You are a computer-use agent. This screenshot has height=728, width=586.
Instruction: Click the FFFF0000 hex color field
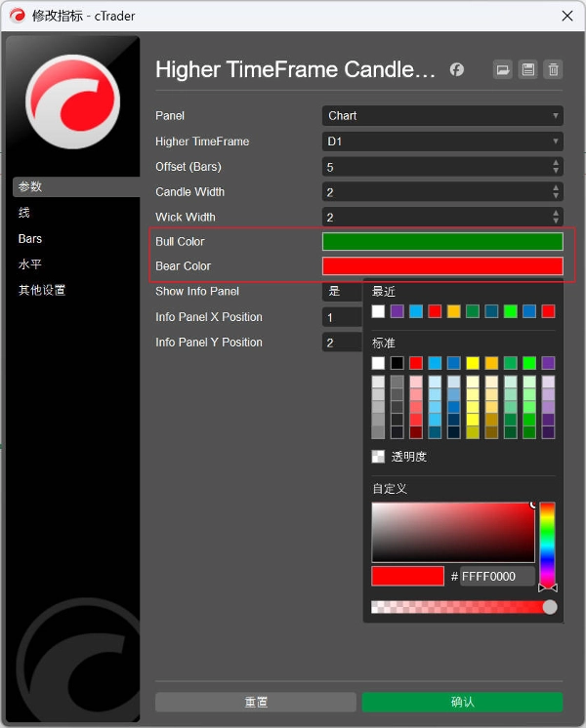497,576
